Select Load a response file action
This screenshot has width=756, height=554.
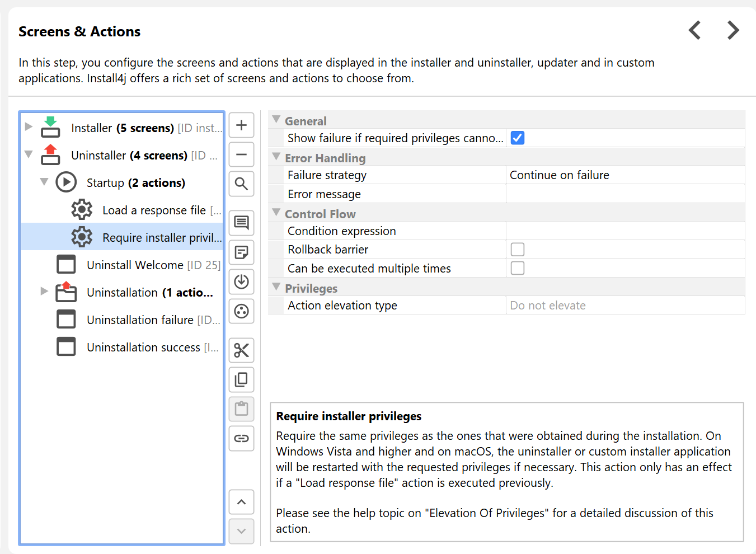(154, 210)
